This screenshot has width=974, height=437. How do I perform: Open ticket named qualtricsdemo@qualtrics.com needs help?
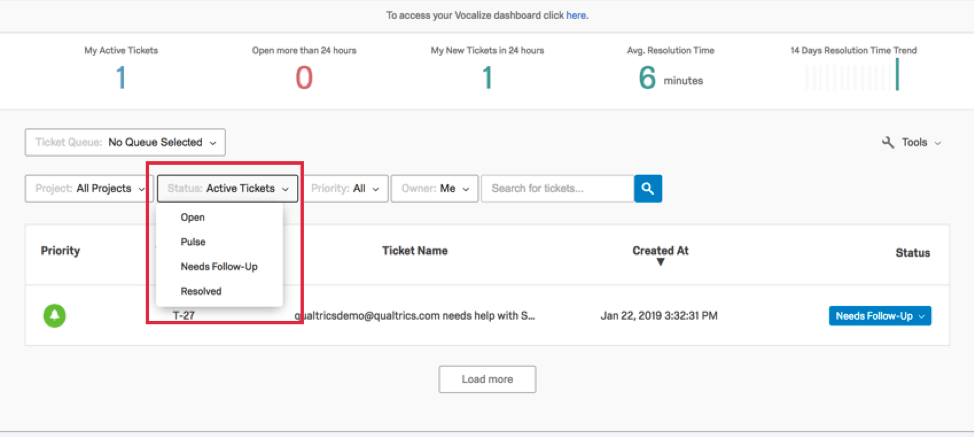pos(415,316)
